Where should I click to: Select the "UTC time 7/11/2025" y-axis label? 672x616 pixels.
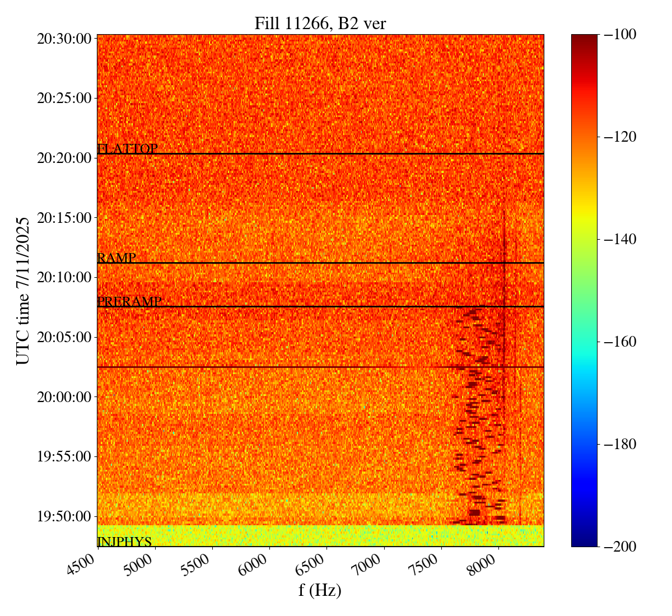coord(23,290)
